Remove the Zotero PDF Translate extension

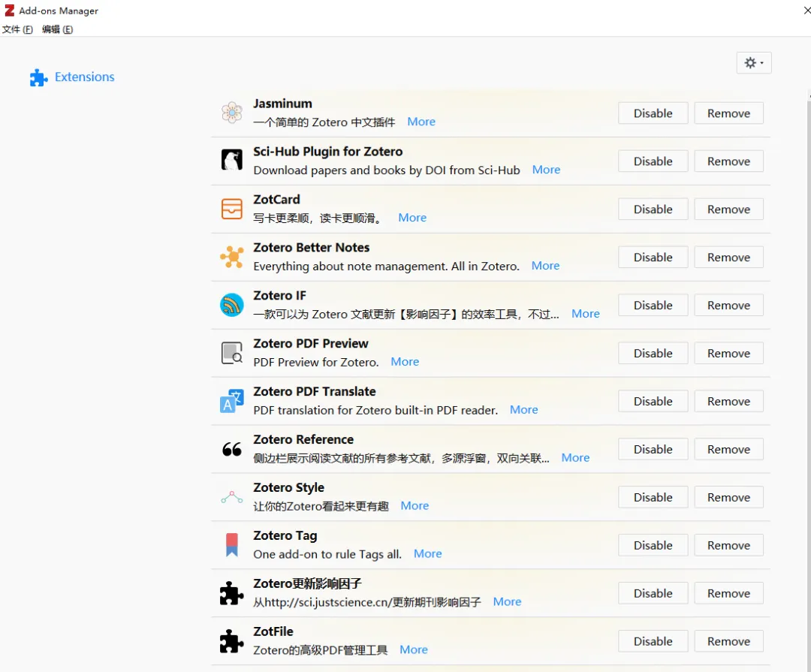[728, 401]
